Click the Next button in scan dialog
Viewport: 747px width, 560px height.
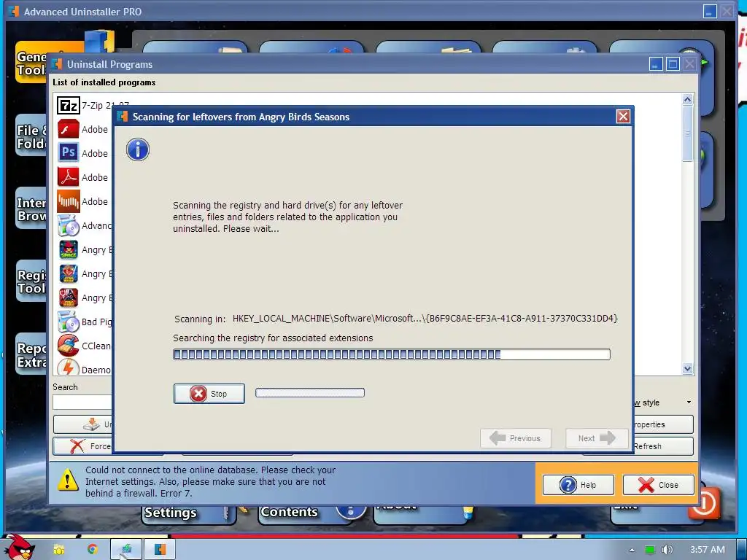pyautogui.click(x=597, y=438)
